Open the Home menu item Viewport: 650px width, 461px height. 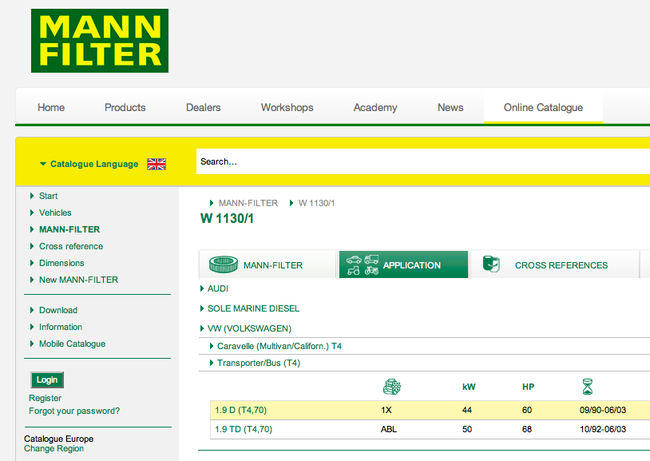pos(51,107)
